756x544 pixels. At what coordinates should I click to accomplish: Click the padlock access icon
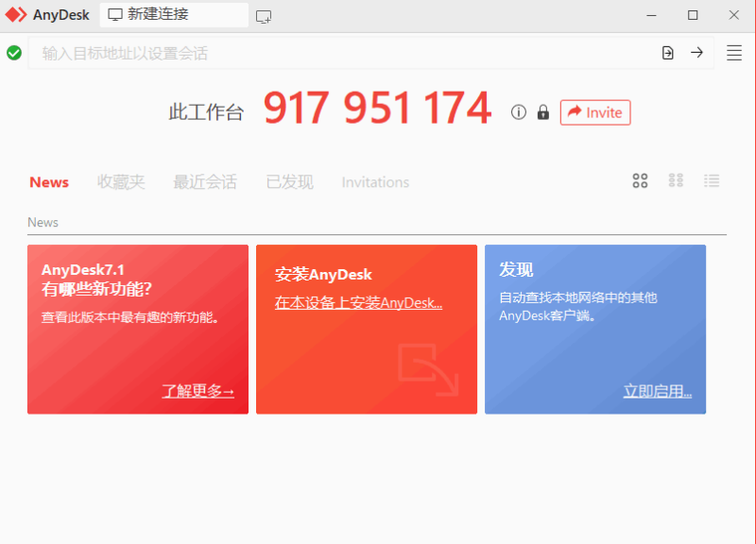(x=543, y=112)
